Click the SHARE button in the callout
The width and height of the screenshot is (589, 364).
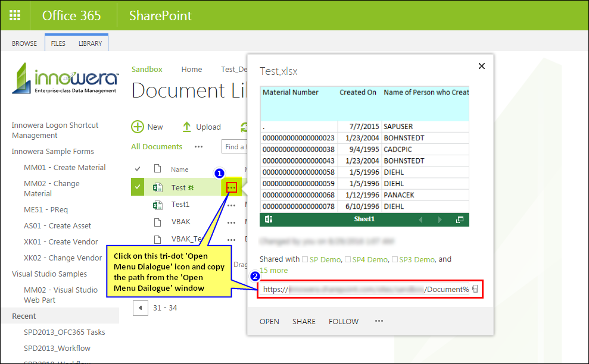pos(304,321)
